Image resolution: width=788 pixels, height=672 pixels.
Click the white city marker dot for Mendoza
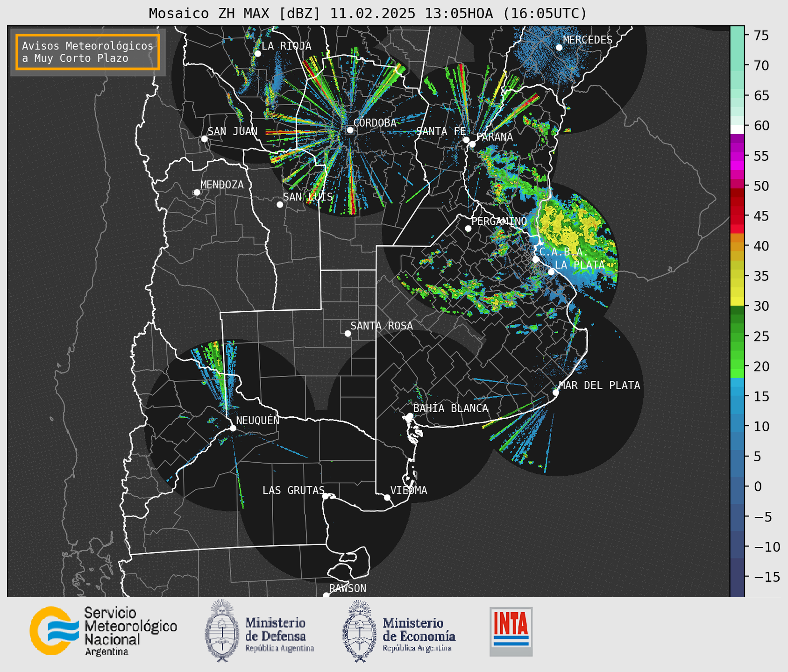(x=197, y=193)
